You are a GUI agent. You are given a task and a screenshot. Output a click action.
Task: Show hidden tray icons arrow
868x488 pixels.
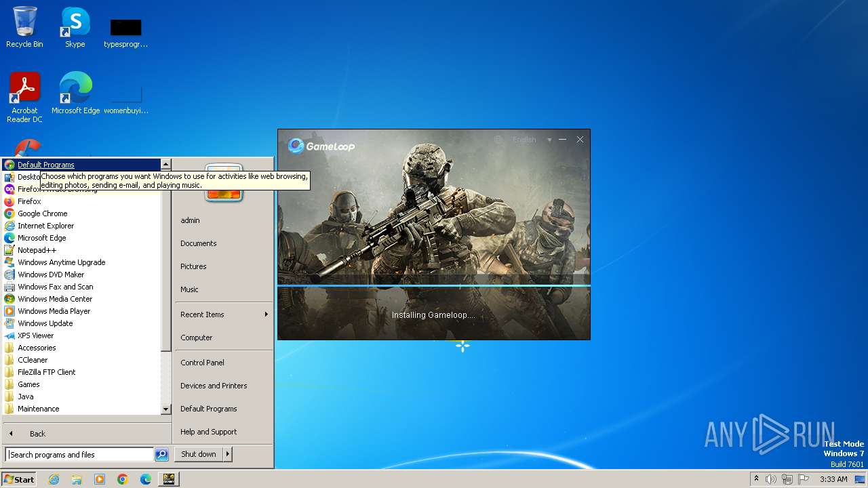click(756, 479)
